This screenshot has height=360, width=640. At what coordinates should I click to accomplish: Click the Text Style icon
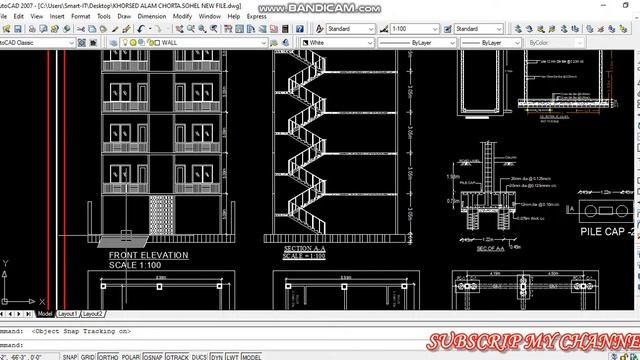320,29
